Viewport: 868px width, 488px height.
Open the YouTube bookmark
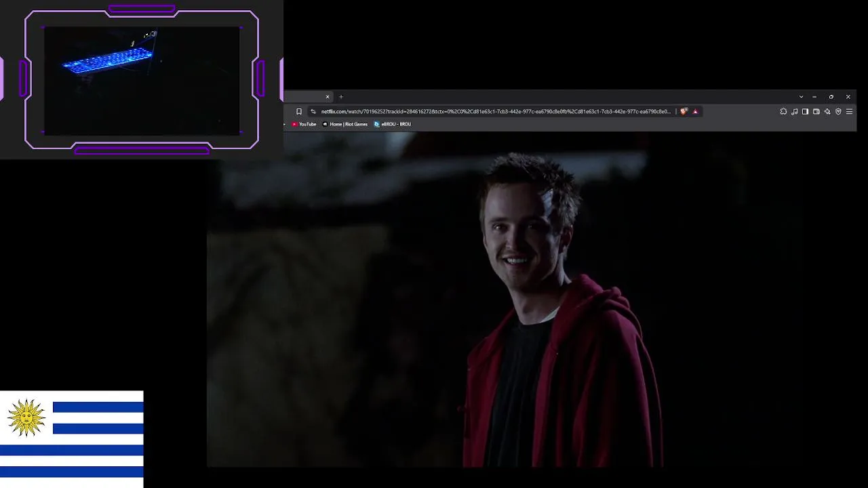click(x=304, y=124)
